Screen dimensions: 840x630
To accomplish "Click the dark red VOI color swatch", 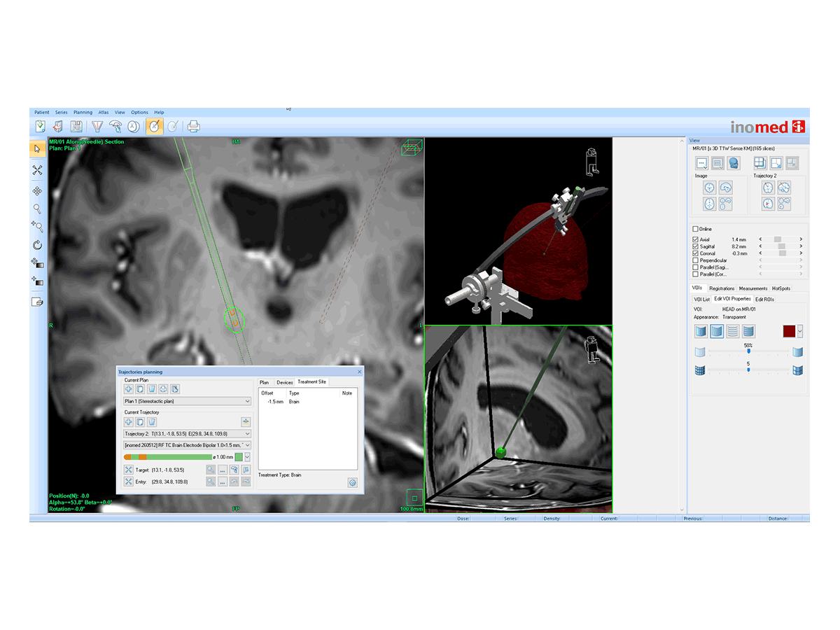I will click(789, 331).
